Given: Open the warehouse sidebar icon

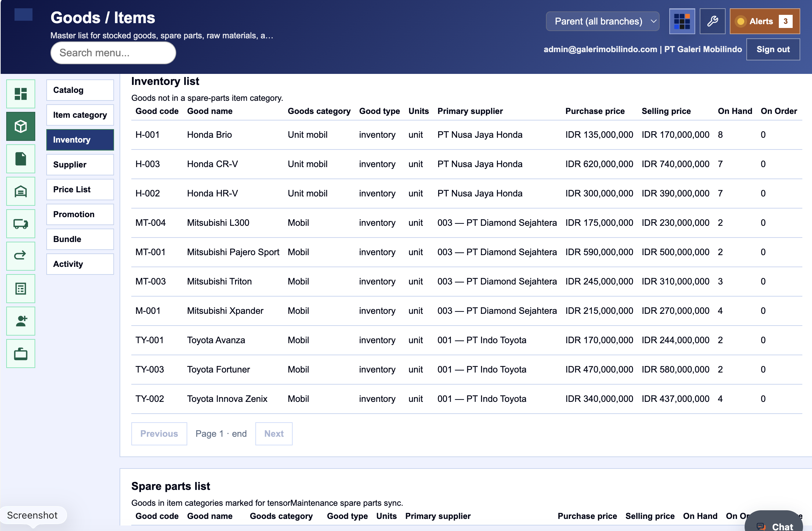Looking at the screenshot, I should (21, 191).
